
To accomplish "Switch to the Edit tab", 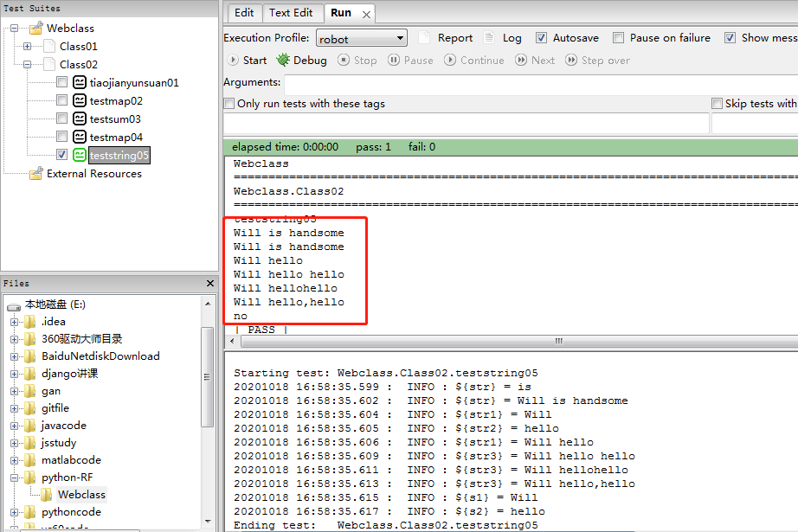I will [x=244, y=13].
